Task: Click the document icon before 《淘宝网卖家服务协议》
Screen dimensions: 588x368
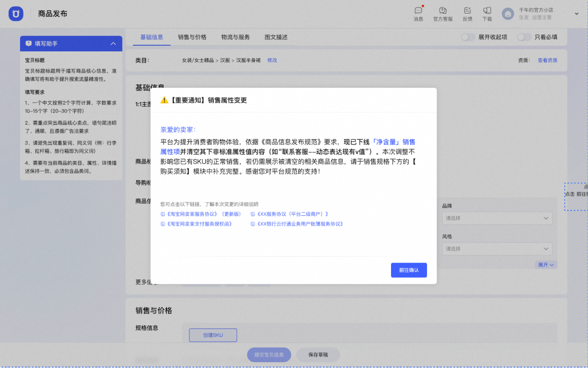Action: pyautogui.click(x=163, y=214)
